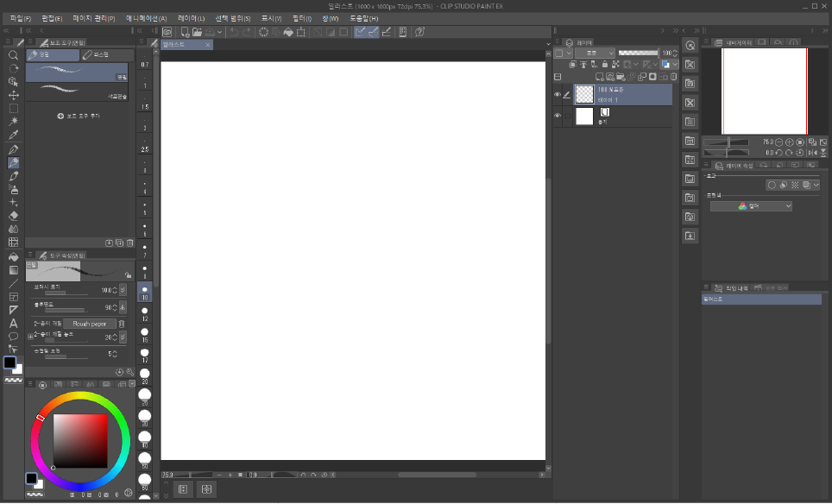
Task: Select the Pencil tool
Action: [x=13, y=163]
